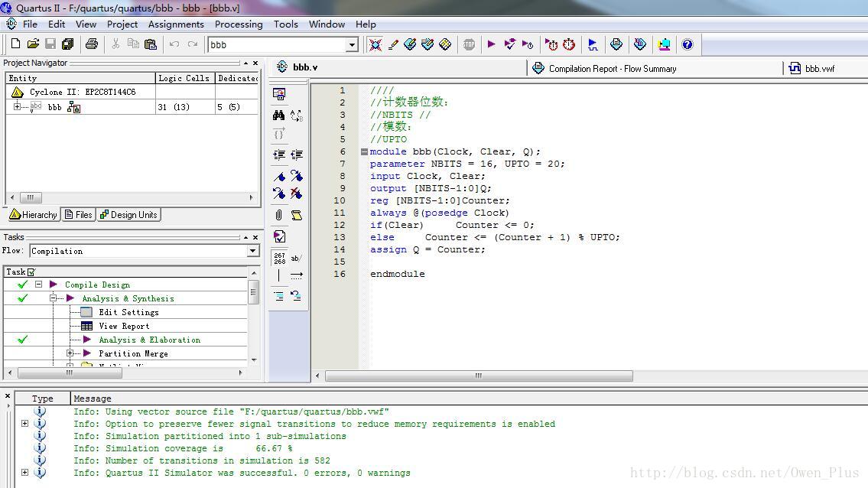Switch to the Files tab
This screenshot has height=488, width=868.
78,215
